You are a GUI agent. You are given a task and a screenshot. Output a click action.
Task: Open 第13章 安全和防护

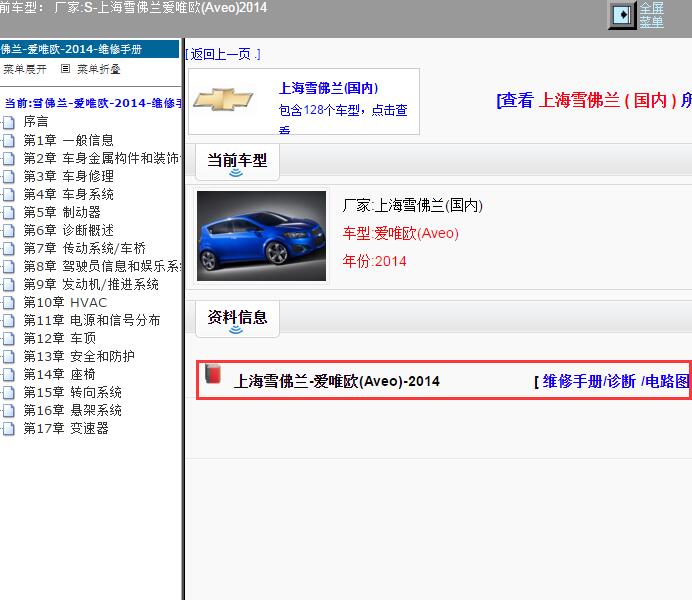click(79, 356)
